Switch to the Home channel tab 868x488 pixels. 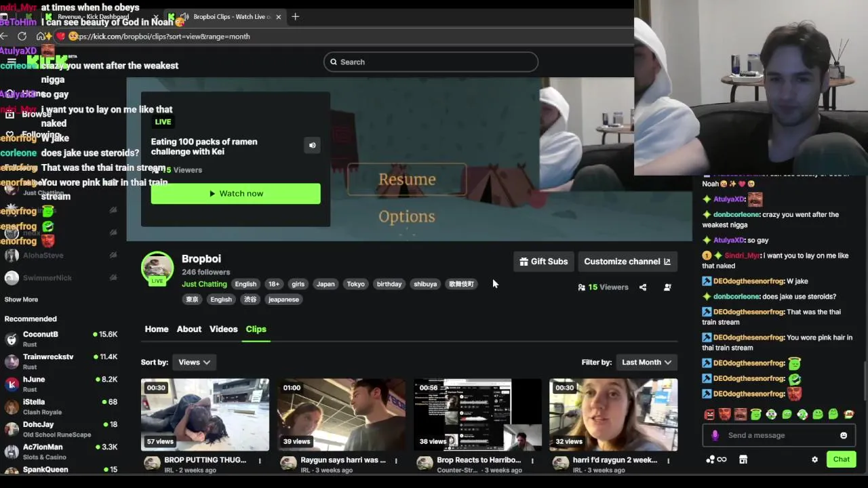point(157,329)
